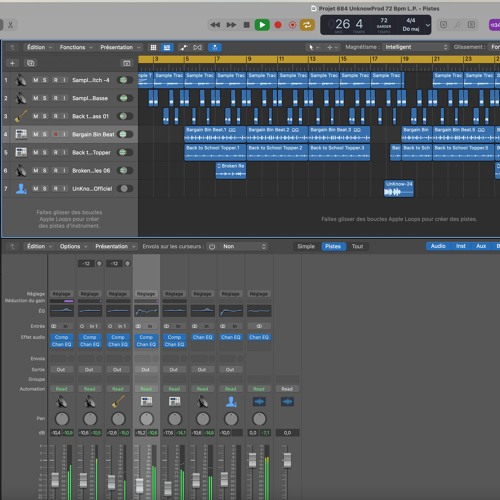Open the Read automation mode on first channel

(62, 389)
